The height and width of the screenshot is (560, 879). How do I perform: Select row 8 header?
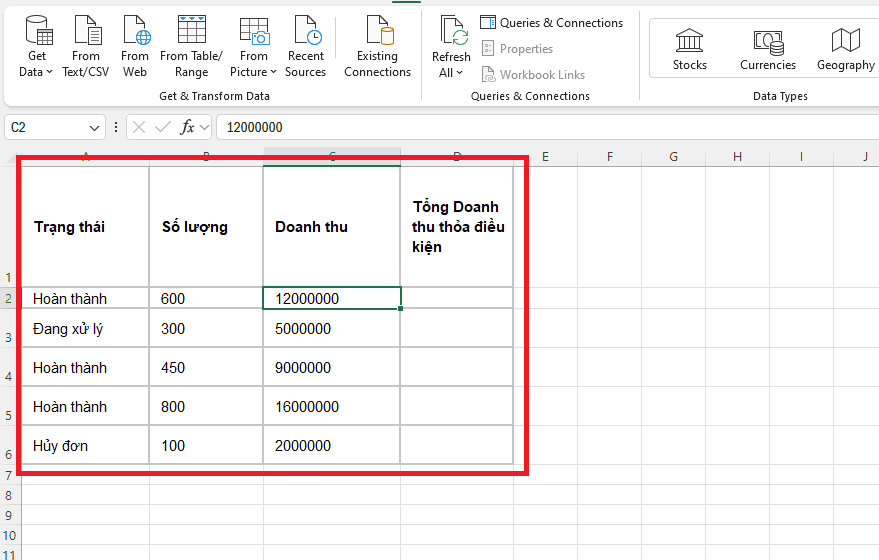point(8,495)
